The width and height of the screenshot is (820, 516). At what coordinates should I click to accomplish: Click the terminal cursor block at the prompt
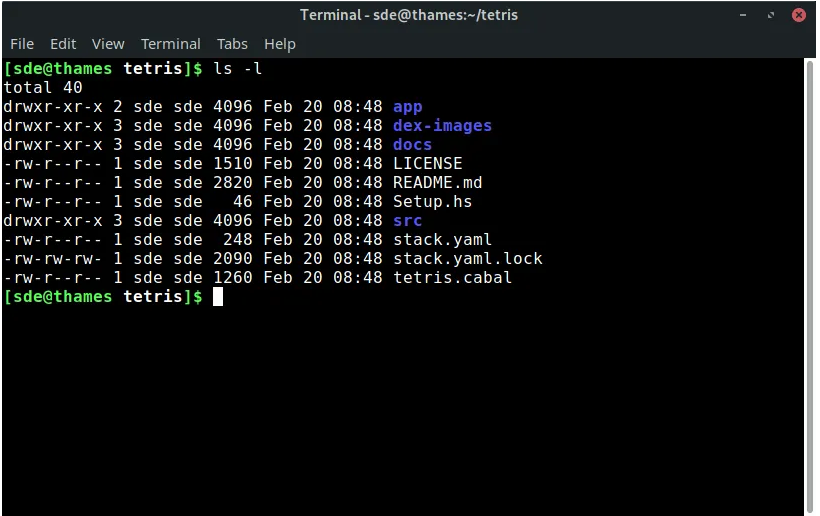point(218,296)
